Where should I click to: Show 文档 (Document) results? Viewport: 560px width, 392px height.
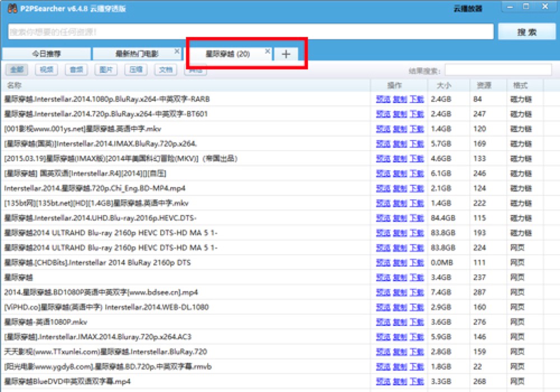coord(166,69)
